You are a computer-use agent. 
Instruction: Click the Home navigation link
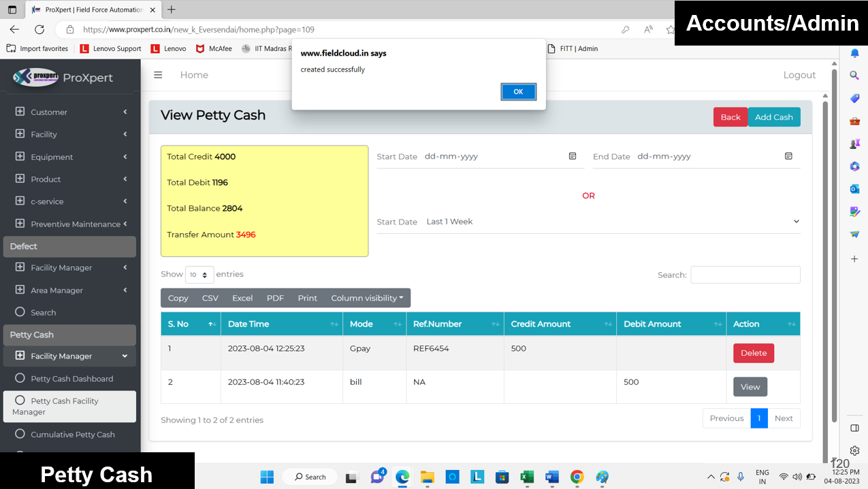pos(194,75)
